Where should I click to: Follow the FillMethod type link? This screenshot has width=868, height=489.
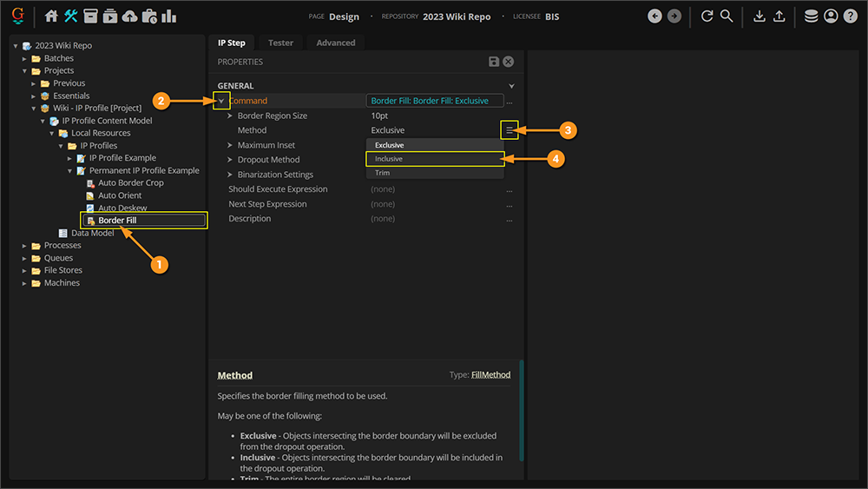tap(490, 375)
